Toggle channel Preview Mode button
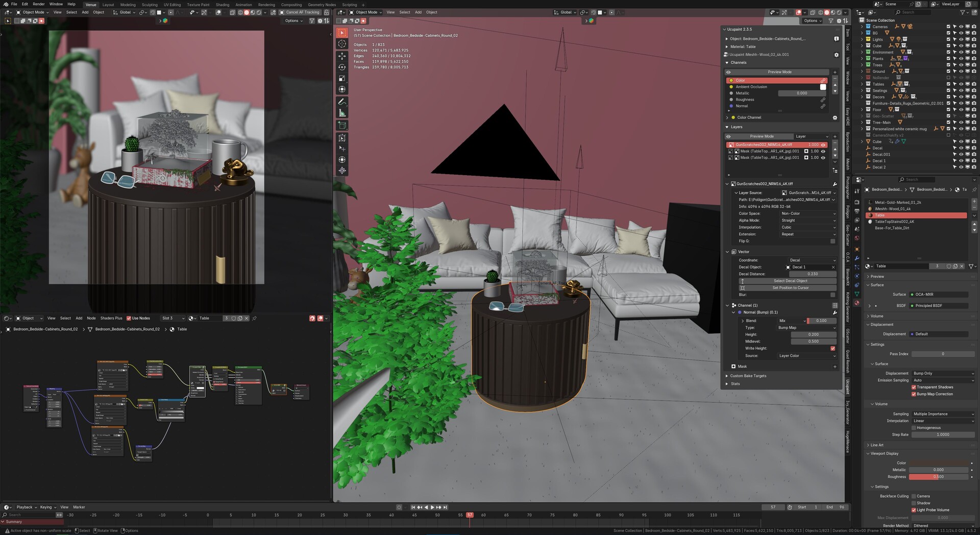The height and width of the screenshot is (535, 980). [x=776, y=72]
